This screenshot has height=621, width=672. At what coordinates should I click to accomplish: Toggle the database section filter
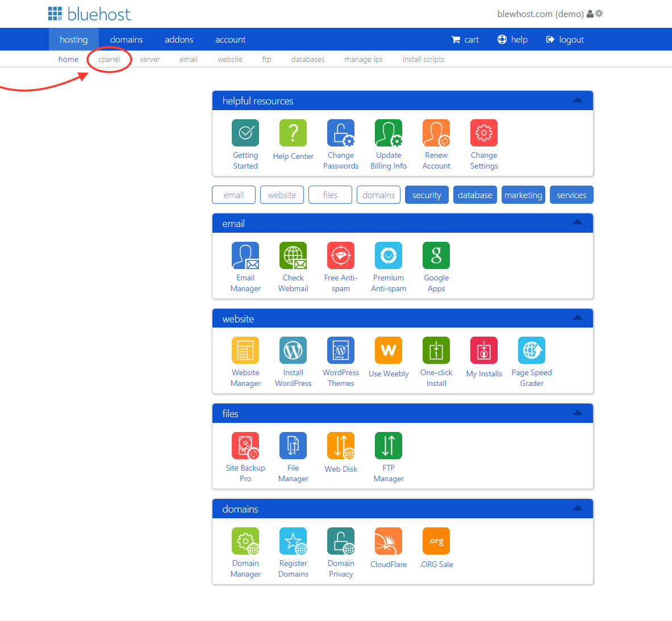click(475, 195)
